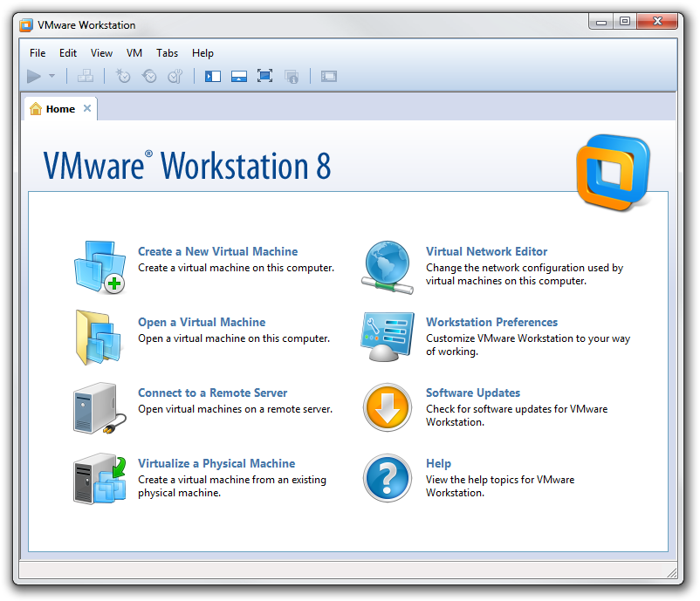This screenshot has height=601, width=700.
Task: Open the File menu
Action: pyautogui.click(x=38, y=53)
